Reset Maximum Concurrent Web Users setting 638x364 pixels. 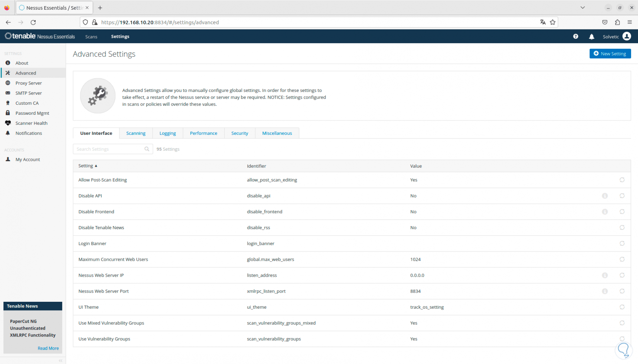pos(622,259)
